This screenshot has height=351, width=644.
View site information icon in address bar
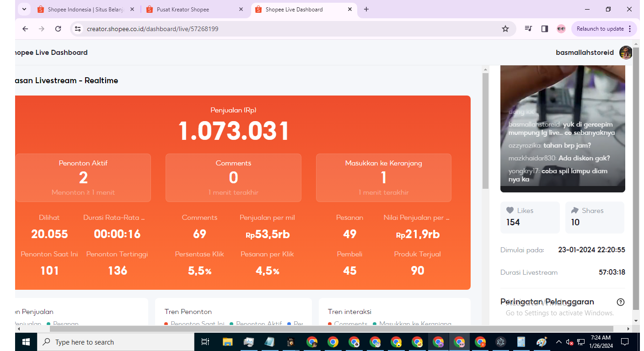click(78, 28)
